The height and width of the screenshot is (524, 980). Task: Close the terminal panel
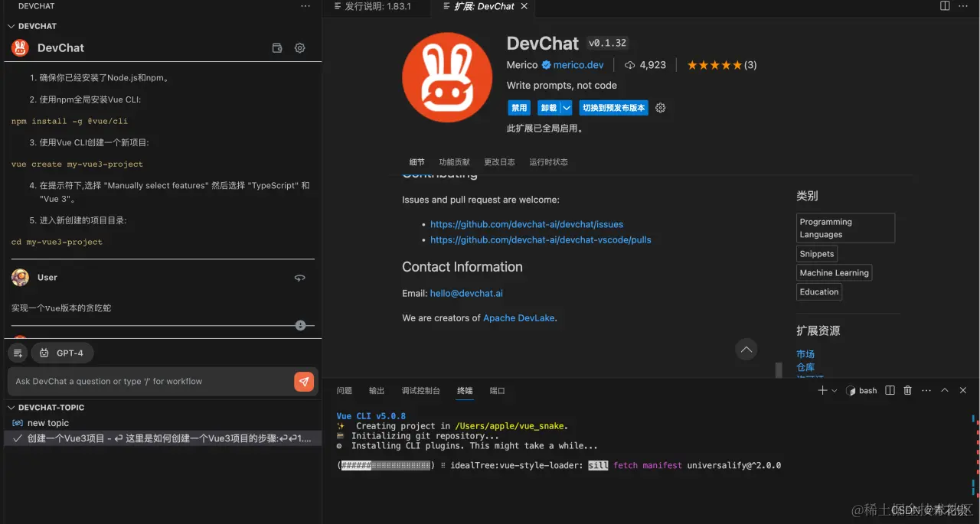[964, 390]
